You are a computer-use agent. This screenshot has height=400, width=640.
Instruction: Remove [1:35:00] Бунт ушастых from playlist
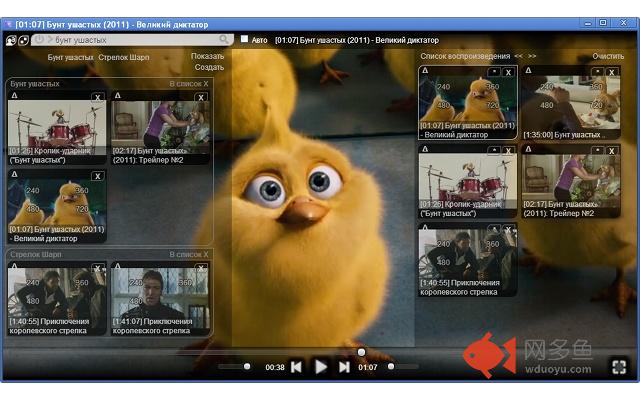click(611, 73)
